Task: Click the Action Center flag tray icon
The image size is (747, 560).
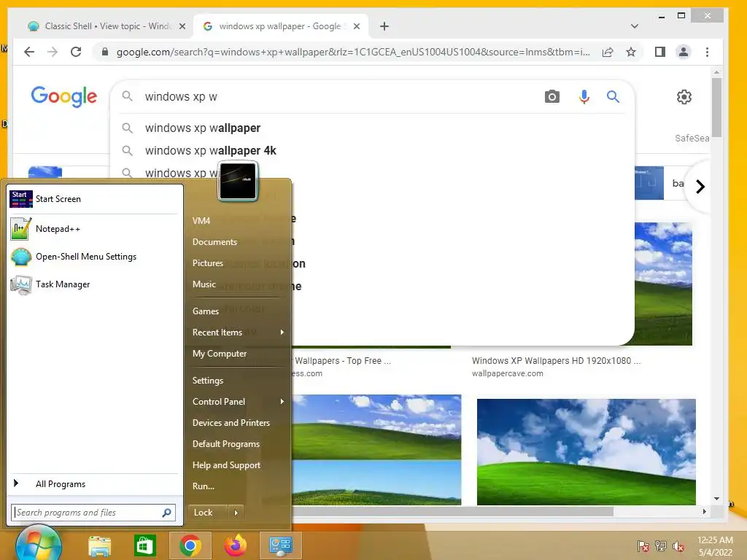Action: (x=643, y=545)
